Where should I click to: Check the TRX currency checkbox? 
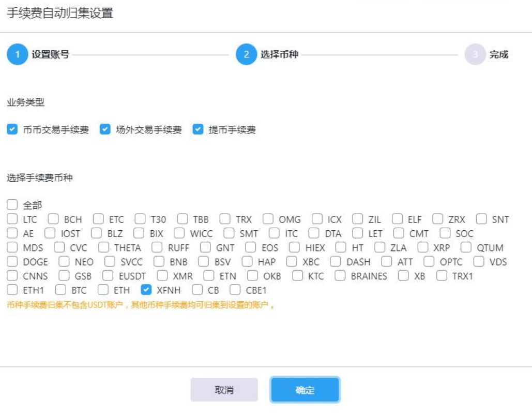[225, 219]
